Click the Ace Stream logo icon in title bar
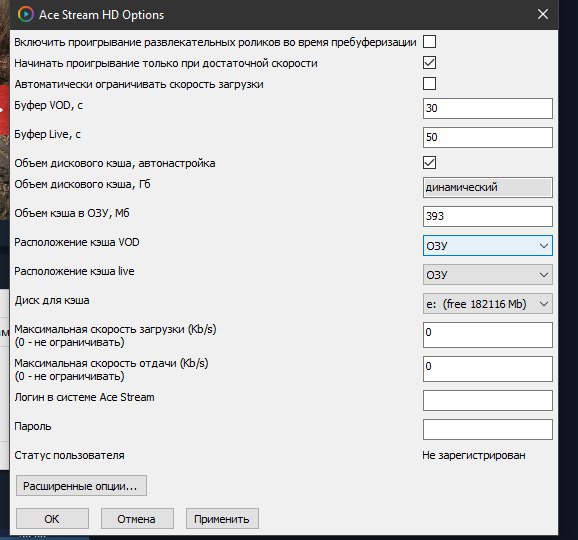578x540 pixels. point(25,14)
